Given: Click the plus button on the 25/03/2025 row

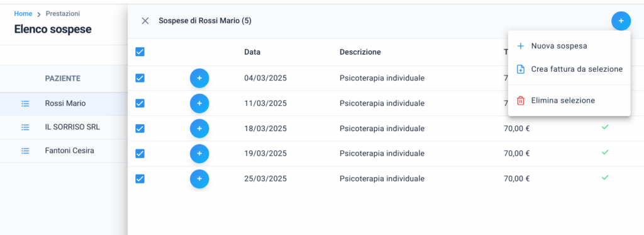Looking at the screenshot, I should point(199,179).
